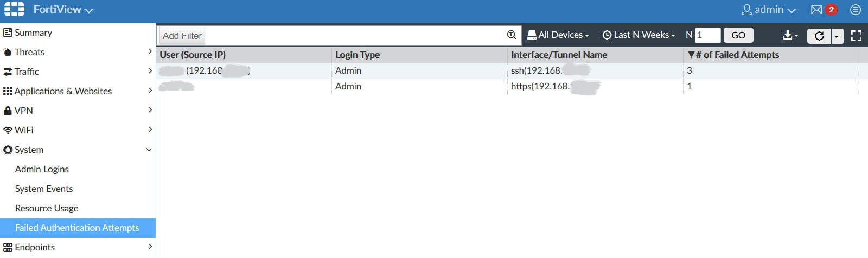Open the All Devices dropdown

tap(558, 35)
